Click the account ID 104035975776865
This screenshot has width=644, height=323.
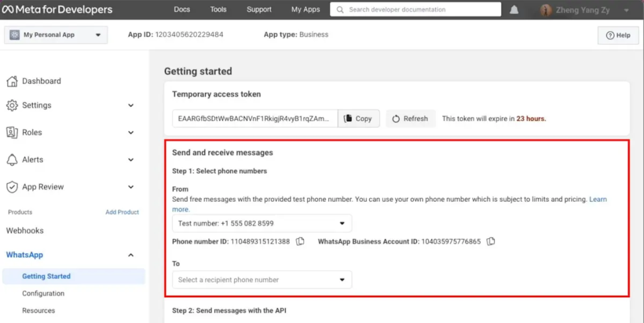(451, 242)
